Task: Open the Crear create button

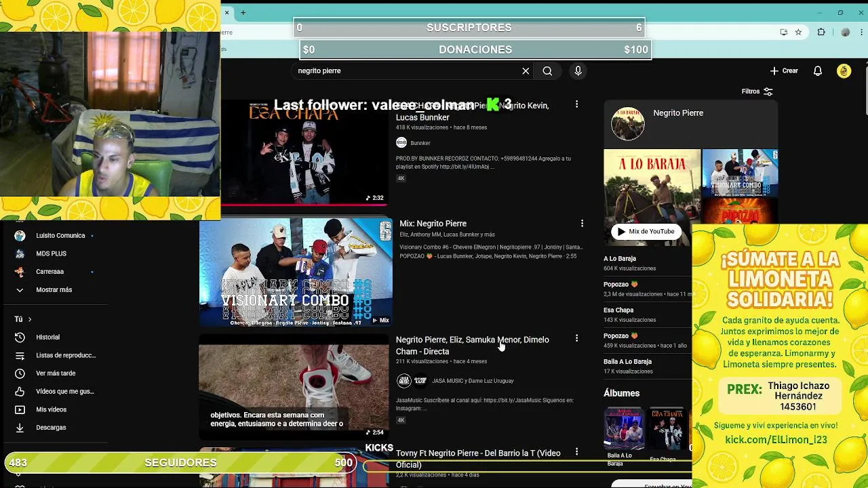Action: [x=785, y=70]
